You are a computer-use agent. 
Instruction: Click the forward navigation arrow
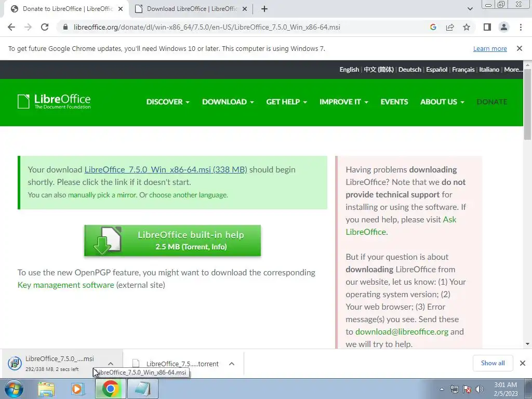pos(28,27)
